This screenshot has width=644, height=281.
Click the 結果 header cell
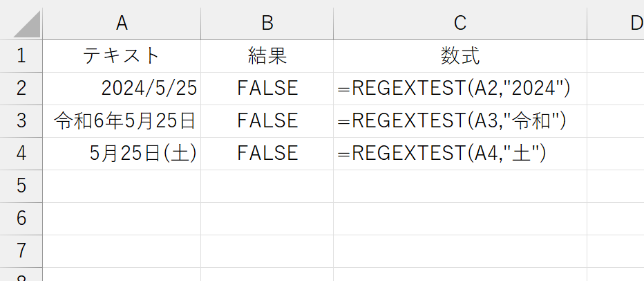point(267,56)
